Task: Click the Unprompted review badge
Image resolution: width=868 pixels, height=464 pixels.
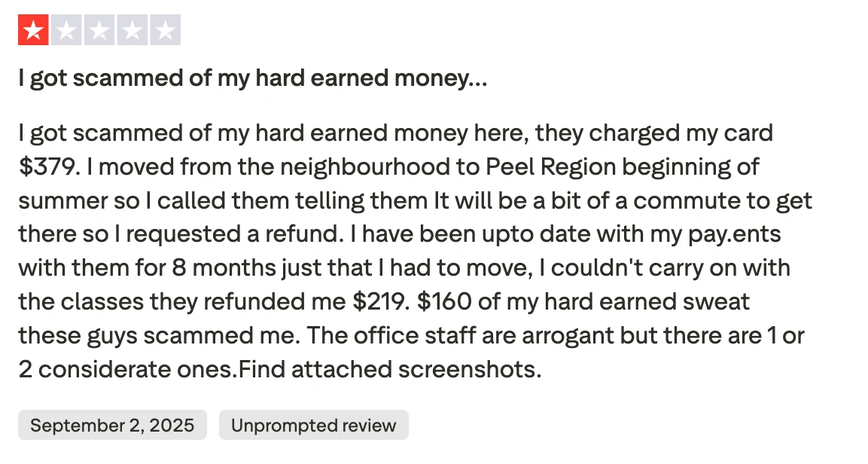Action: click(313, 425)
